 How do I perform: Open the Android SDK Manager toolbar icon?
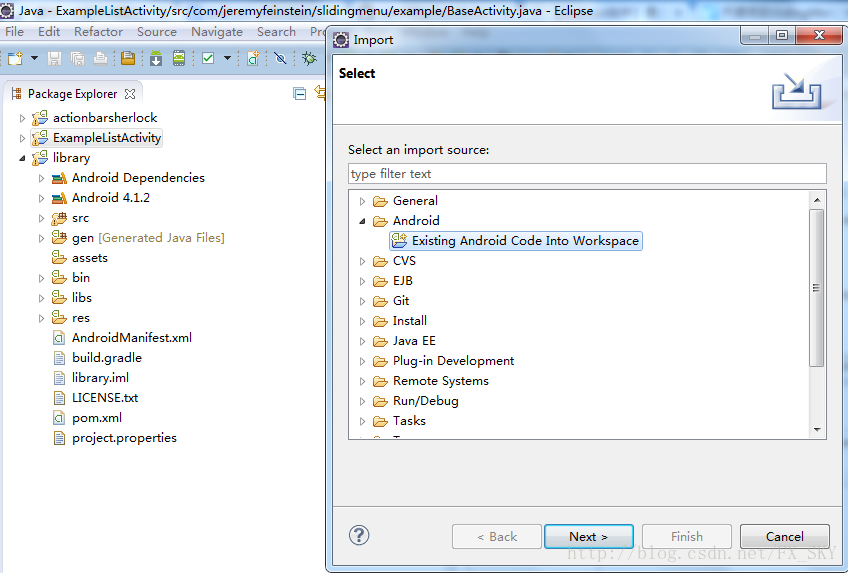pos(155,58)
